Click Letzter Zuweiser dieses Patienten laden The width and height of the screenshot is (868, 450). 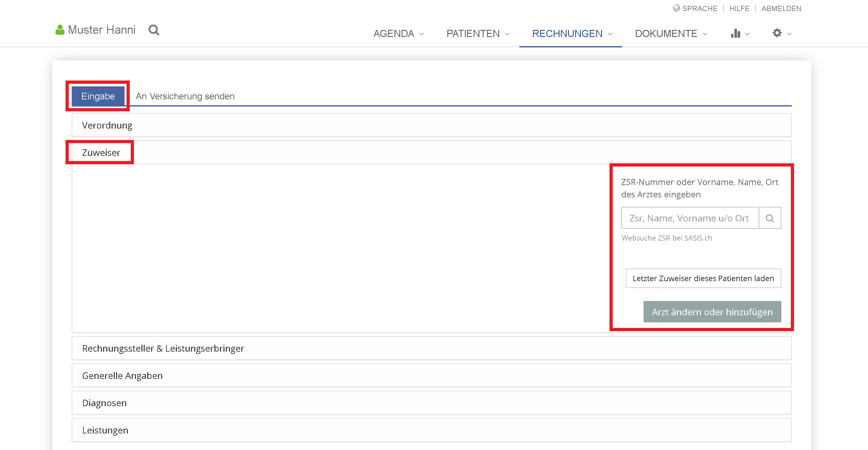pos(703,278)
